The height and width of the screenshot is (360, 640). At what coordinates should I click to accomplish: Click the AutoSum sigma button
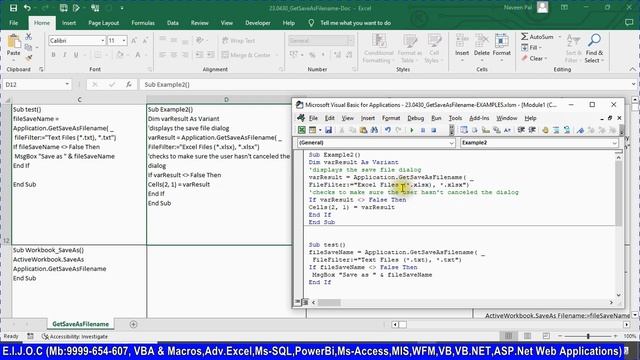point(537,37)
